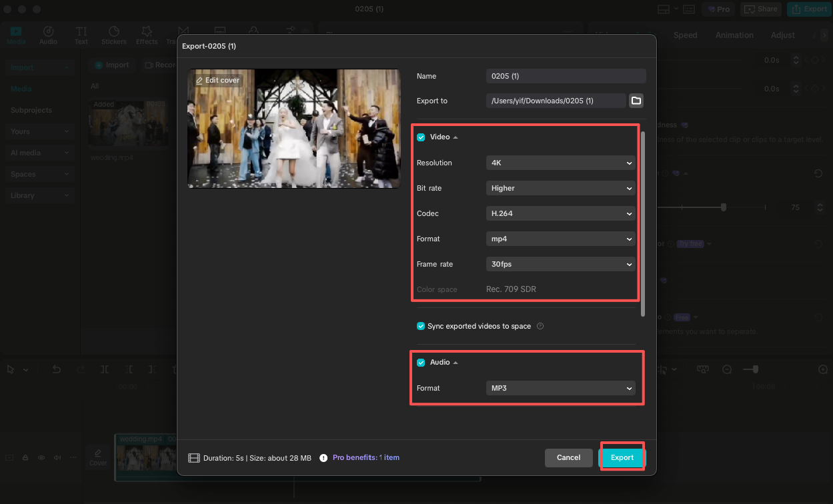Click the Import button in media panel
The height and width of the screenshot is (504, 833).
click(111, 65)
